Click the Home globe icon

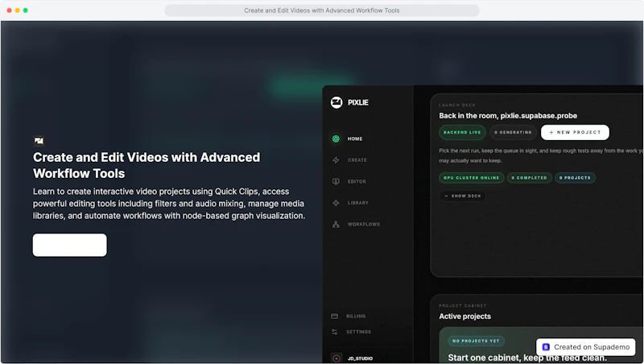(336, 139)
